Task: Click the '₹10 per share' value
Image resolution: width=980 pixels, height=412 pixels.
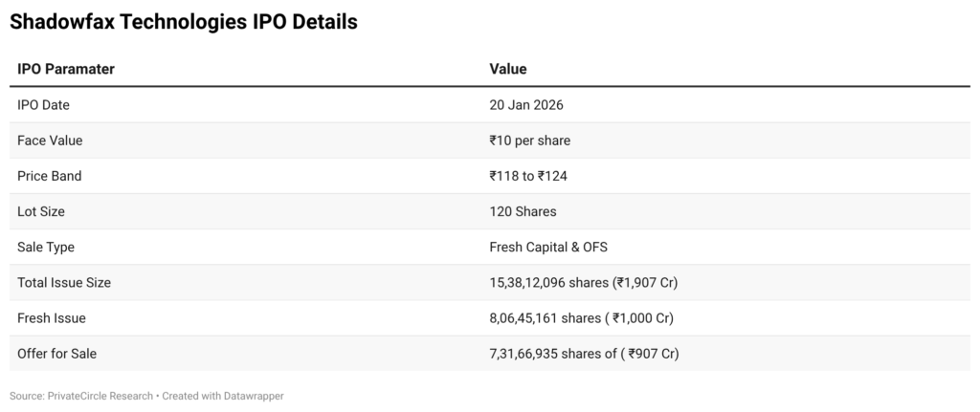Action: click(x=529, y=141)
